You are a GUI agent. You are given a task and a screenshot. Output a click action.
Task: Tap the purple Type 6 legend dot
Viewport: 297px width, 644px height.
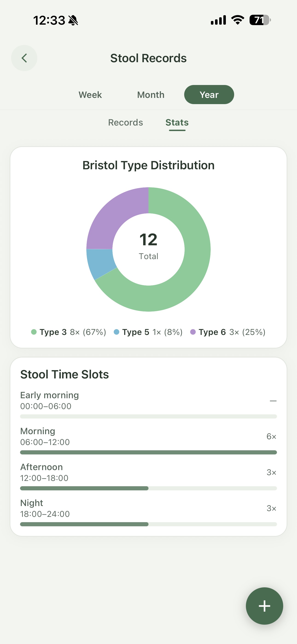click(193, 332)
